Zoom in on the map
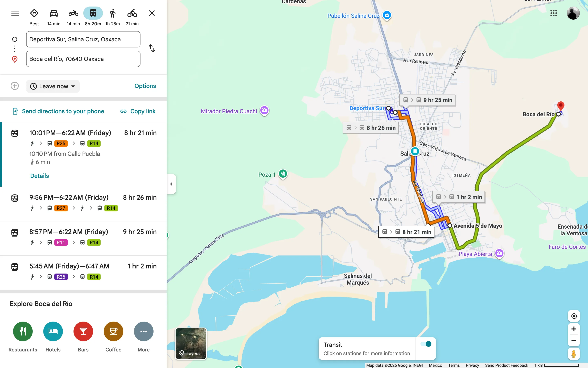This screenshot has width=588, height=368. 574,329
